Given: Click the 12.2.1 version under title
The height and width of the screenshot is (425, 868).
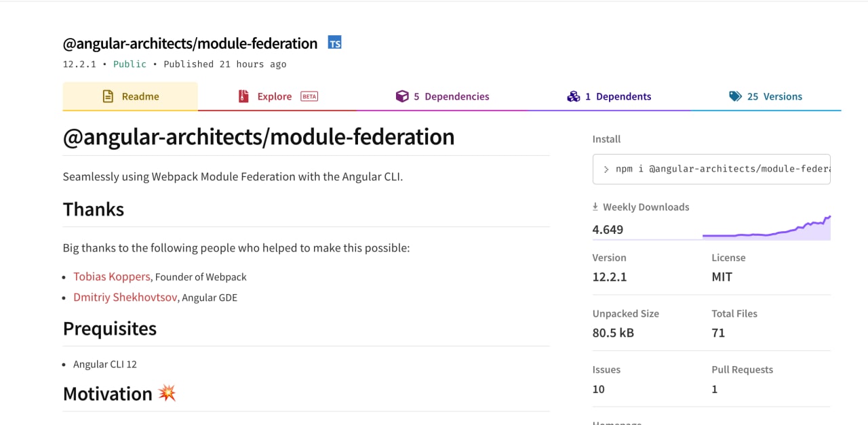Looking at the screenshot, I should (x=79, y=64).
